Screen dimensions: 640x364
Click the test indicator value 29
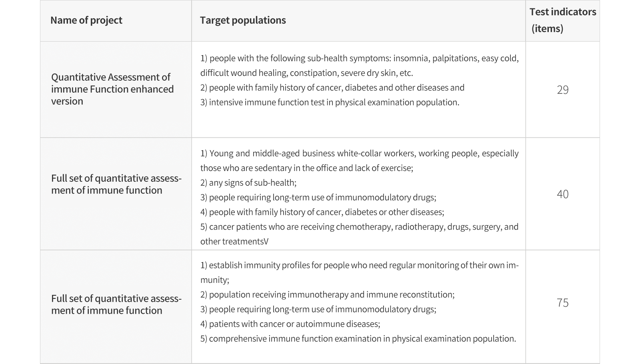[562, 90]
